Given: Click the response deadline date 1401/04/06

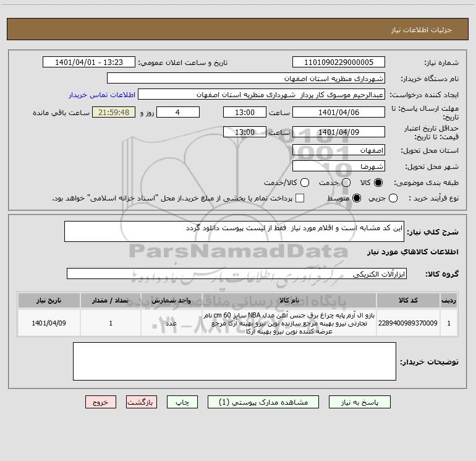Looking at the screenshot, I should point(339,112).
